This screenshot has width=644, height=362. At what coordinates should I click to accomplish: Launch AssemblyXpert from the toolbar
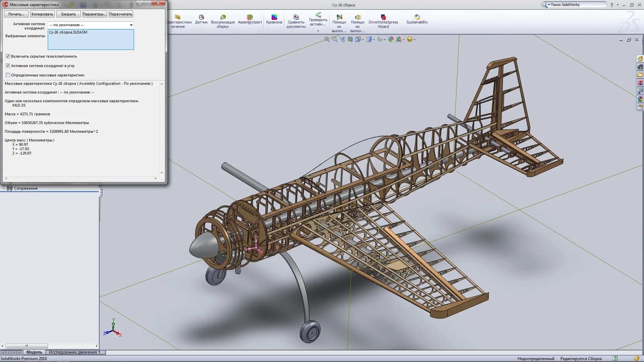coord(250,19)
